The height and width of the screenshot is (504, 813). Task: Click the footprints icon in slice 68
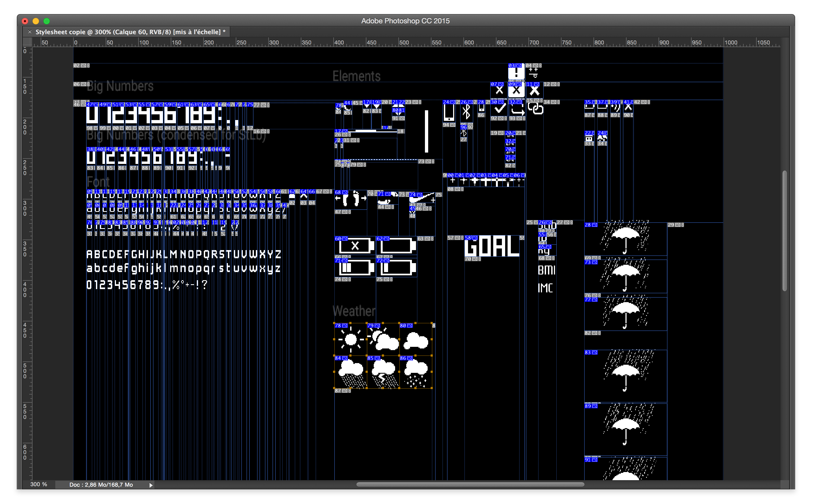point(351,199)
